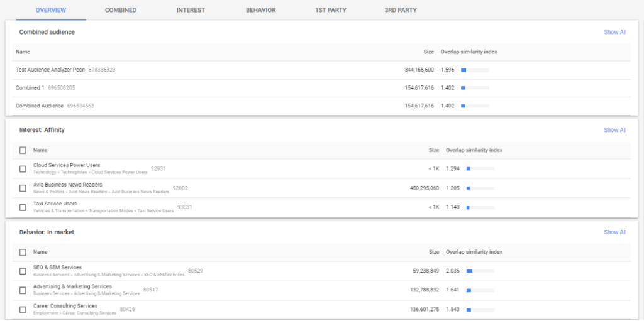Click the Test Audience Analyzer Pcon row name
Screen dimensions: 644x321
tap(50, 70)
